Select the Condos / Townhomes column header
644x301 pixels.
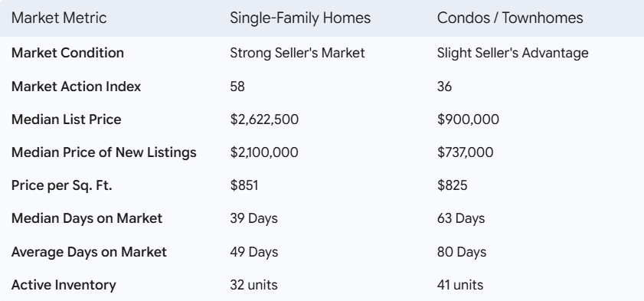(x=510, y=18)
